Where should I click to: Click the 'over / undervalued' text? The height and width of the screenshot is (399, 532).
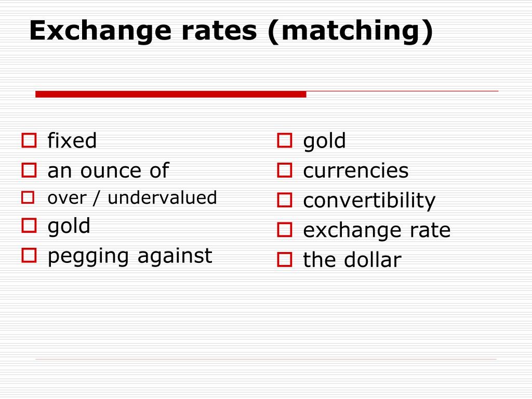click(132, 197)
